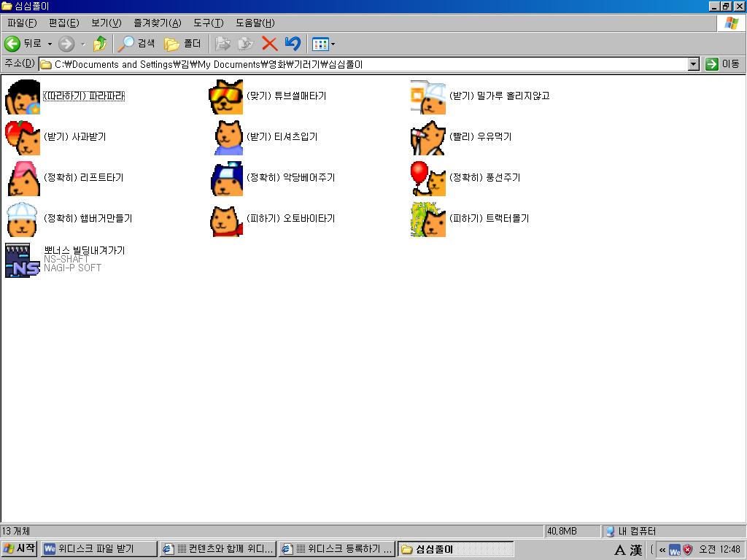Screen dimensions: 747x560
Task: Select the 풍선주기 red balloon icon
Action: pyautogui.click(x=428, y=179)
